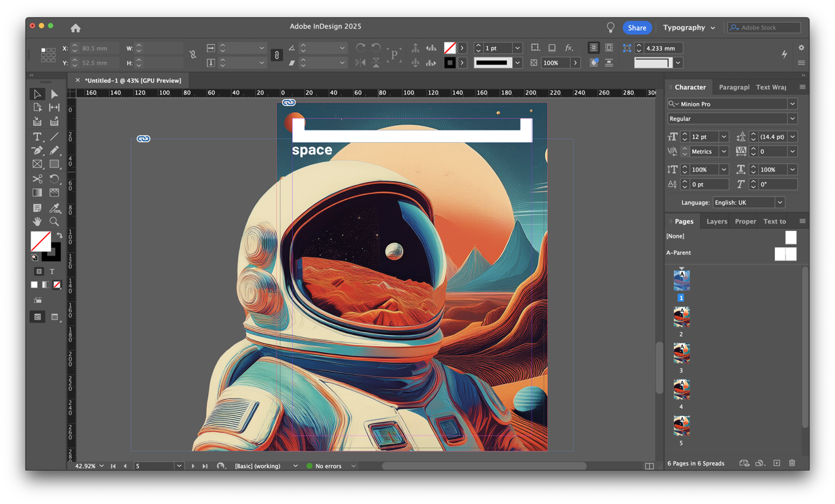Toggle Normal screen mode button

pos(38,317)
